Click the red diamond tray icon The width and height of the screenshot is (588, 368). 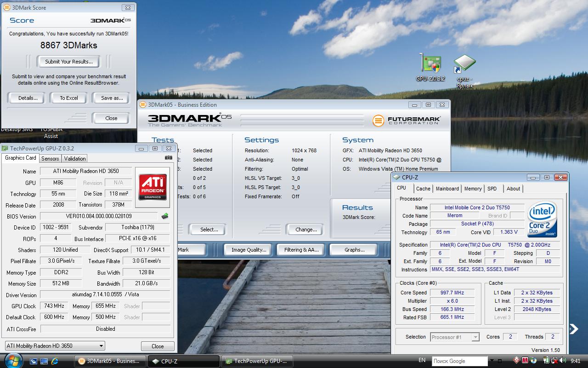(517, 361)
